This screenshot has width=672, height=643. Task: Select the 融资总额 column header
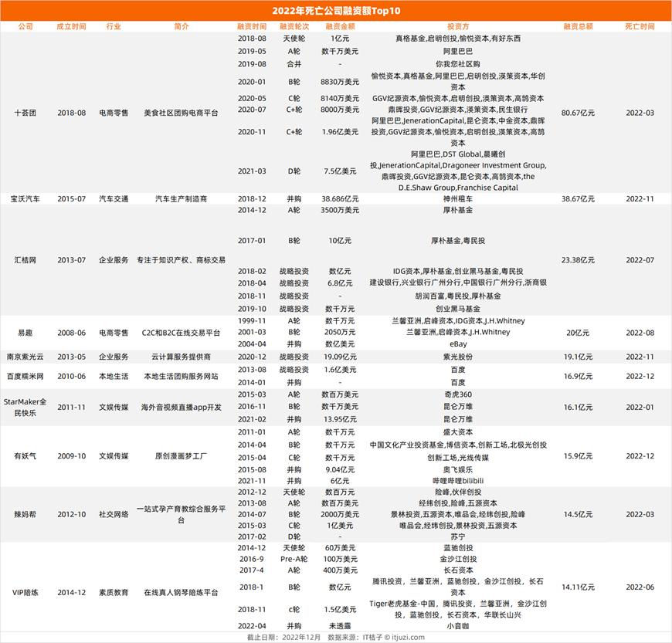pyautogui.click(x=578, y=26)
